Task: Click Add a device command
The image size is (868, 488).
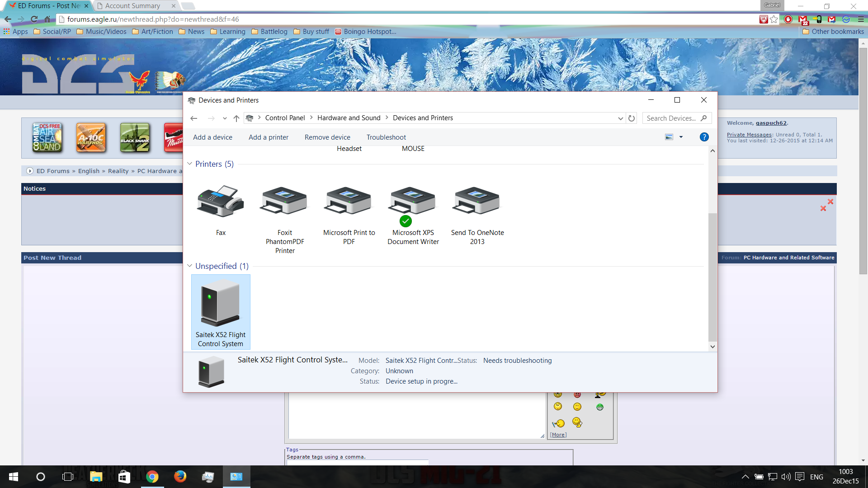Action: coord(212,137)
